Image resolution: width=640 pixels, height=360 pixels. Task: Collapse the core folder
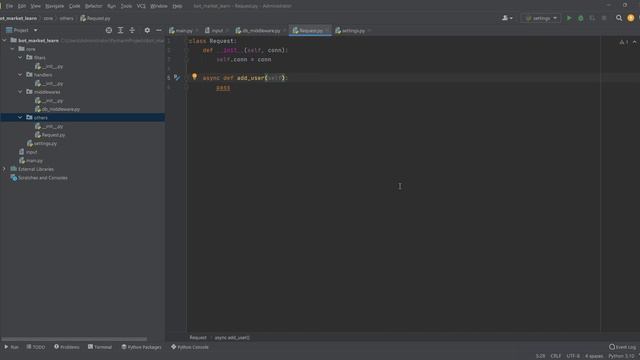[12, 49]
